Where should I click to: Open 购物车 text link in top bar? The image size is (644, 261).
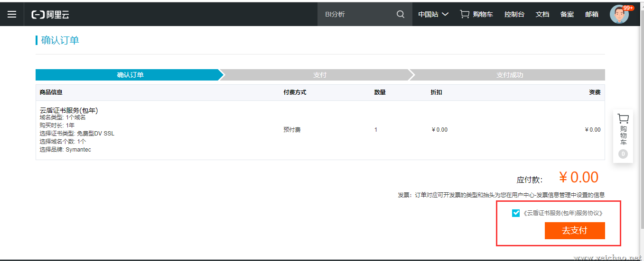pos(483,14)
